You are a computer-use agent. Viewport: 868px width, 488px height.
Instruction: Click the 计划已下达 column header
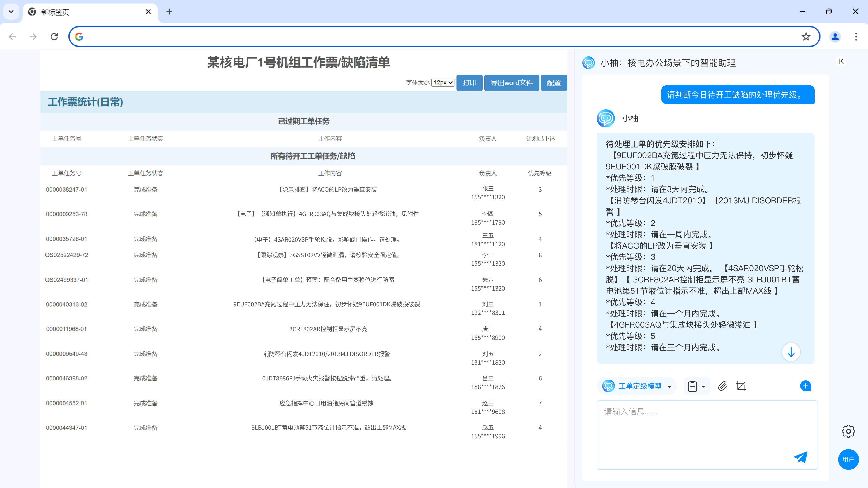[x=540, y=138]
